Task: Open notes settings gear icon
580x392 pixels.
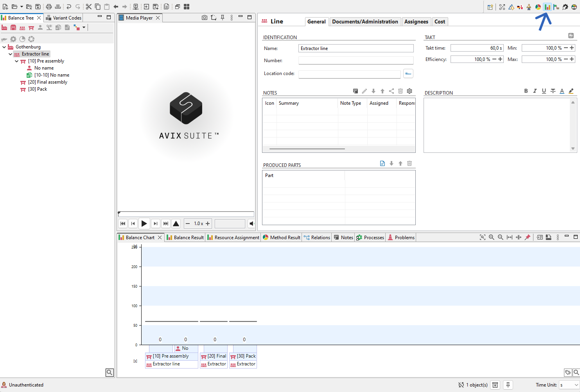Action: pyautogui.click(x=409, y=91)
